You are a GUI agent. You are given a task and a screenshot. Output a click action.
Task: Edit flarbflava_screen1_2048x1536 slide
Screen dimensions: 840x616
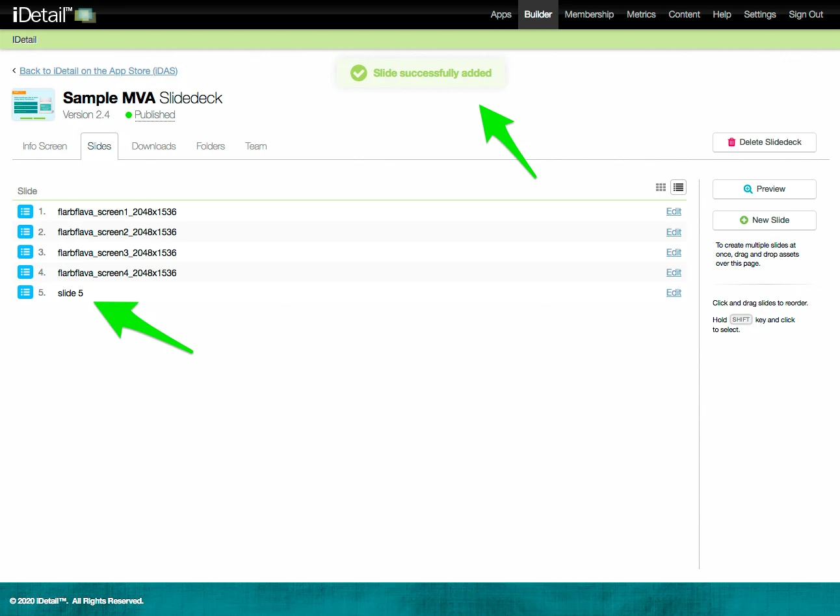tap(674, 211)
